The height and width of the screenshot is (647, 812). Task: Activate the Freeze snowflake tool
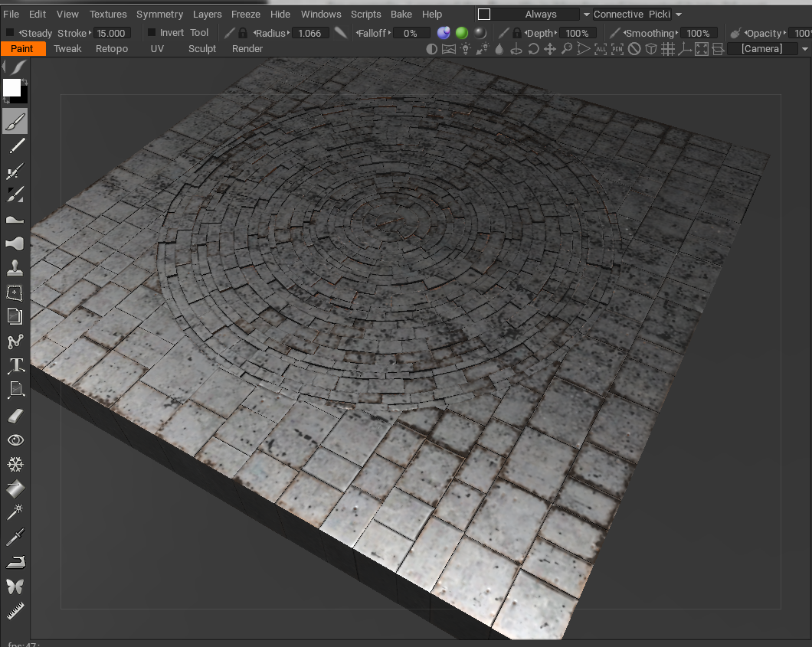[x=15, y=464]
